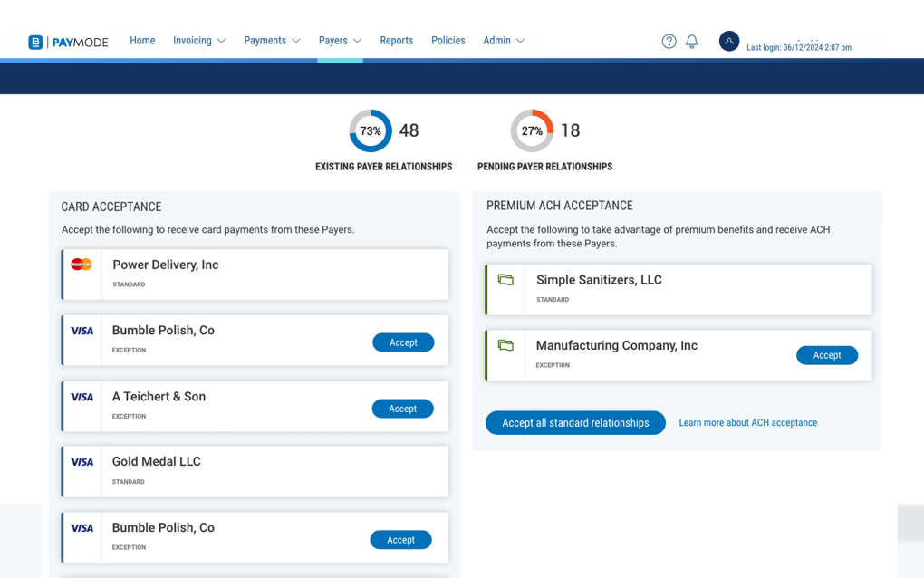This screenshot has width=924, height=578.
Task: Click the Visa icon for A Teichert & Son
Action: pyautogui.click(x=82, y=397)
